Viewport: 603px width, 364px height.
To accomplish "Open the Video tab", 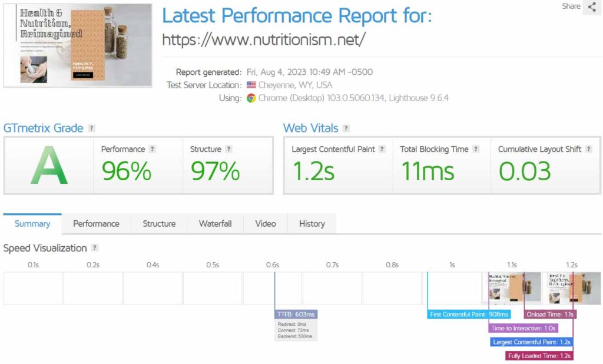I will pos(266,224).
